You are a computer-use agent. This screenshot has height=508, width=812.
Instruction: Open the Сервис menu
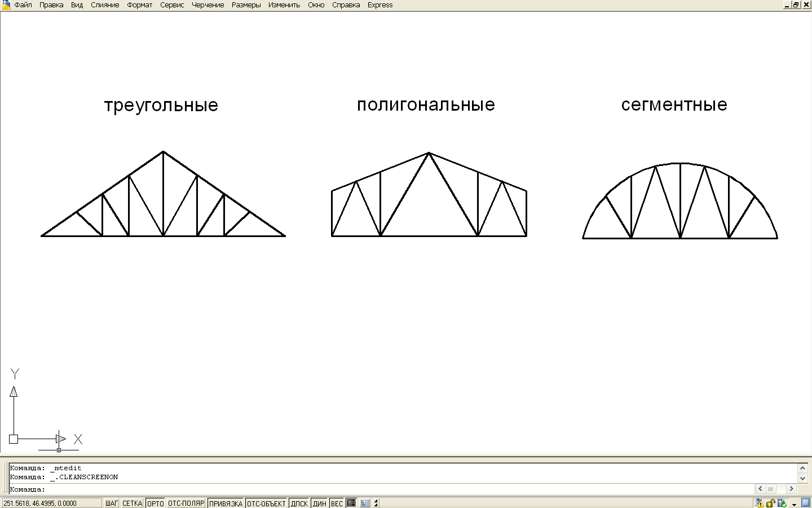click(x=172, y=5)
